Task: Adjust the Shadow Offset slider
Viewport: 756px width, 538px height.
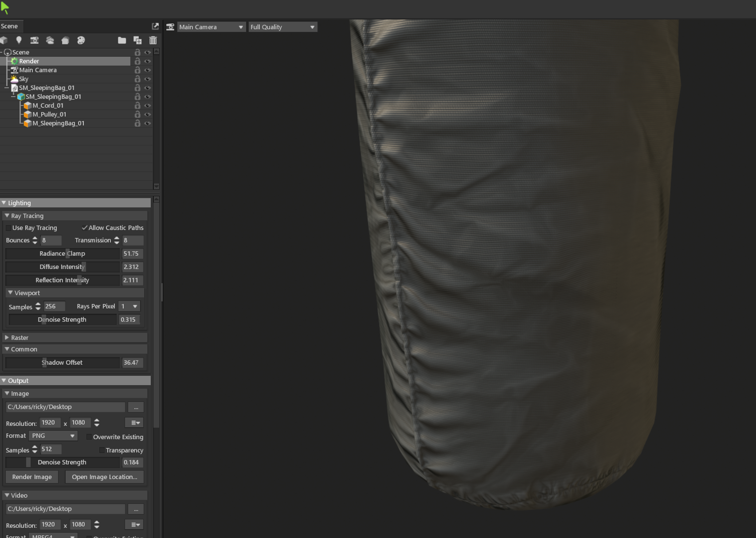Action: coord(63,363)
